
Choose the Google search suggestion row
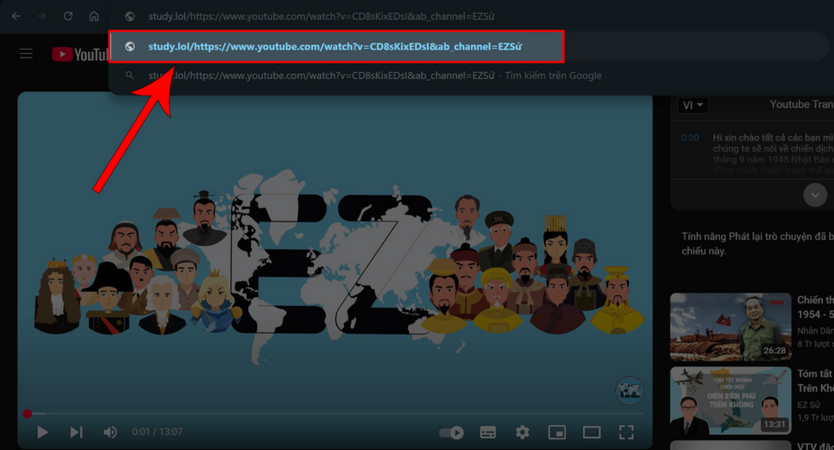click(375, 75)
